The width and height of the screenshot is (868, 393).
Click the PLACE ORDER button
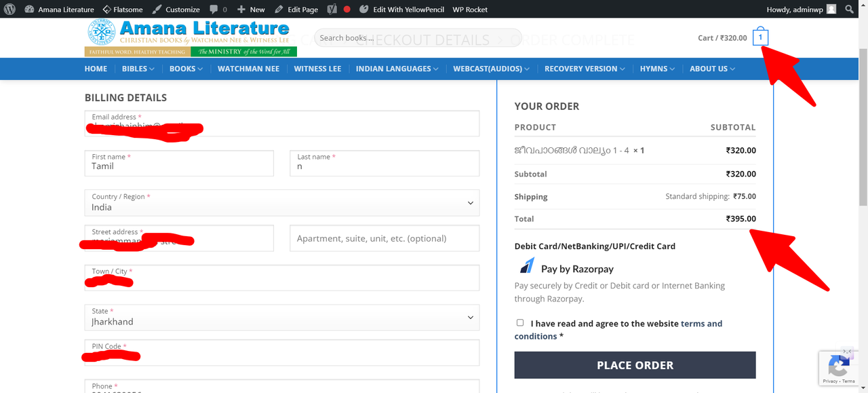pyautogui.click(x=635, y=365)
